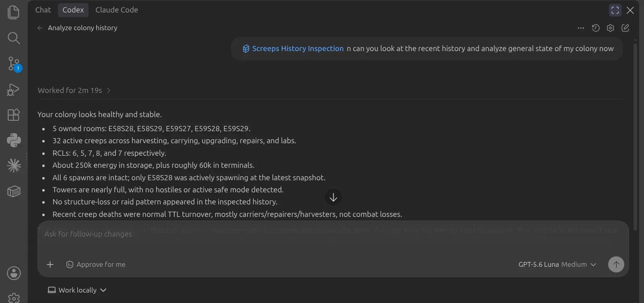The height and width of the screenshot is (303, 644).
Task: Toggle fullscreen for the panel
Action: click(x=615, y=10)
